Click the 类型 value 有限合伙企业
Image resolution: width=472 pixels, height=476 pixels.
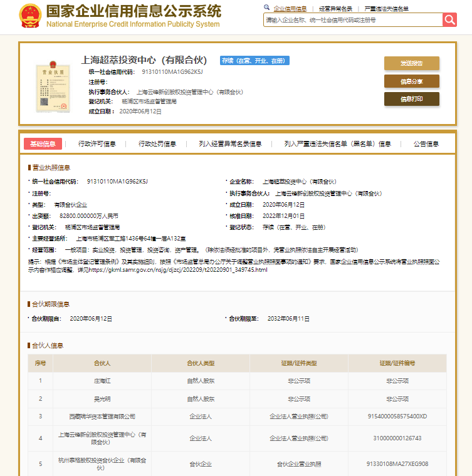(70, 205)
